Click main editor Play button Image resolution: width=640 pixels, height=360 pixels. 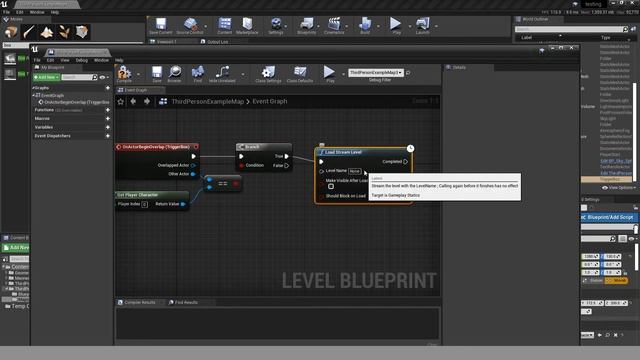tap(396, 25)
